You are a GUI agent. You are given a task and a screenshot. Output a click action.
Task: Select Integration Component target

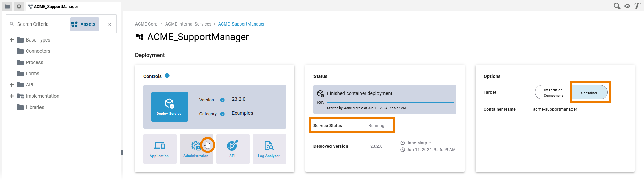click(553, 93)
